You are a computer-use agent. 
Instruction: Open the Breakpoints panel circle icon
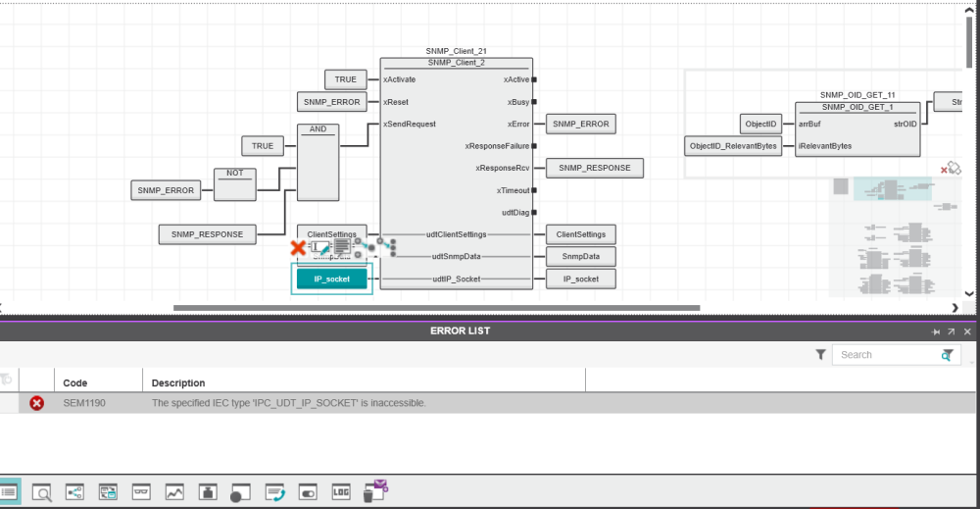240,492
